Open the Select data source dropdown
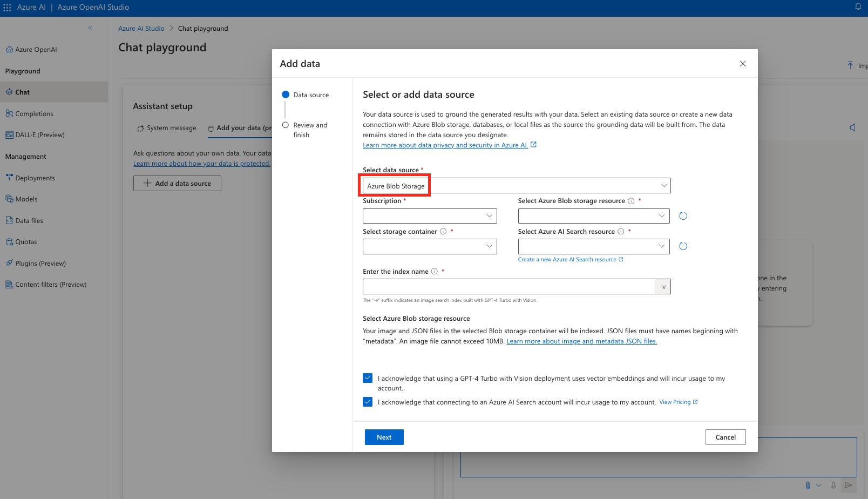The image size is (868, 499). click(x=517, y=186)
